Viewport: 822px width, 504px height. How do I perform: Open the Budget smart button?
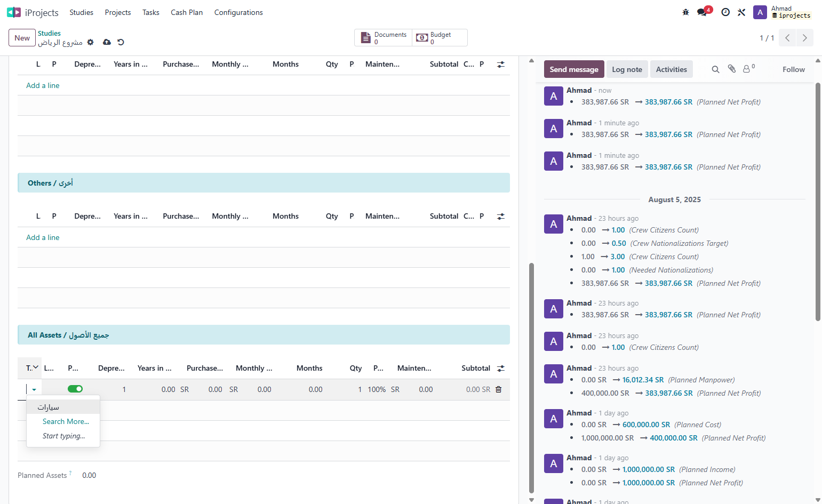tap(440, 38)
